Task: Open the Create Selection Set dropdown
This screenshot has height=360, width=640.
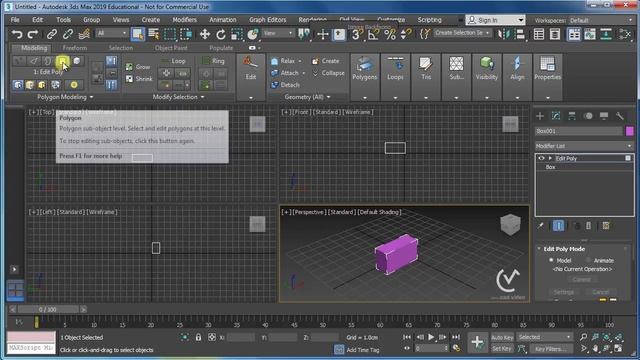Action: (x=462, y=33)
